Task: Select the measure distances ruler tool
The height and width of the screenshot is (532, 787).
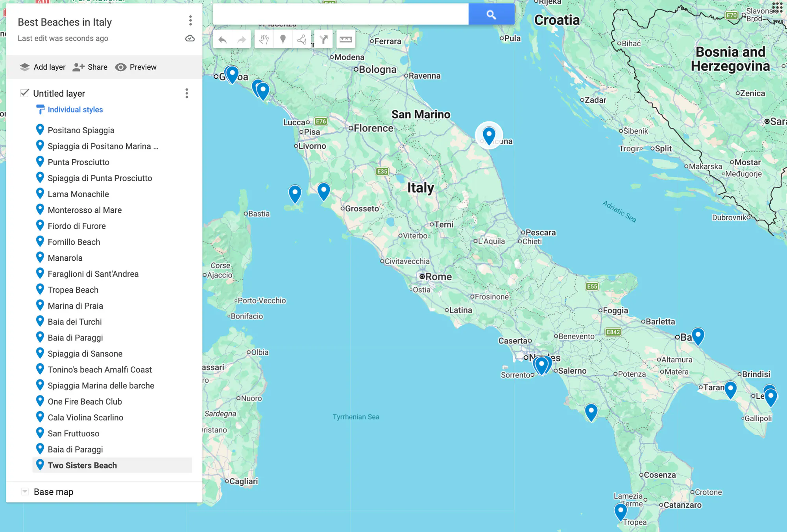Action: [345, 39]
